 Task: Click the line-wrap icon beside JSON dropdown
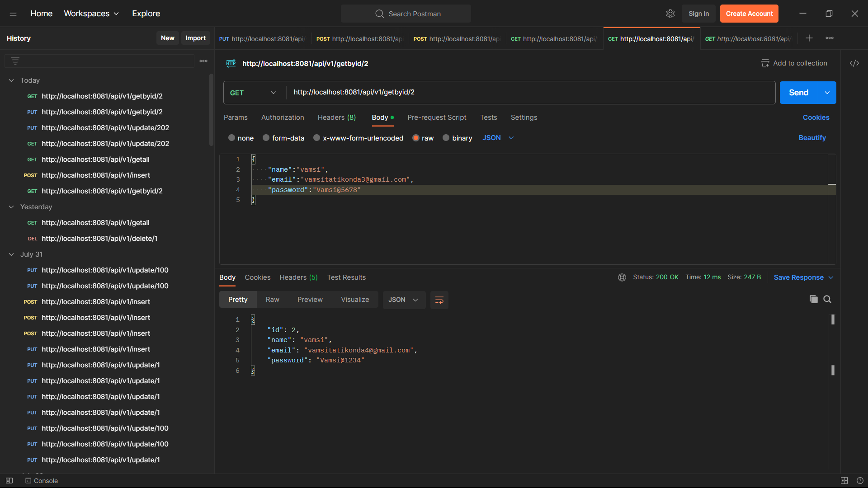[x=439, y=300]
